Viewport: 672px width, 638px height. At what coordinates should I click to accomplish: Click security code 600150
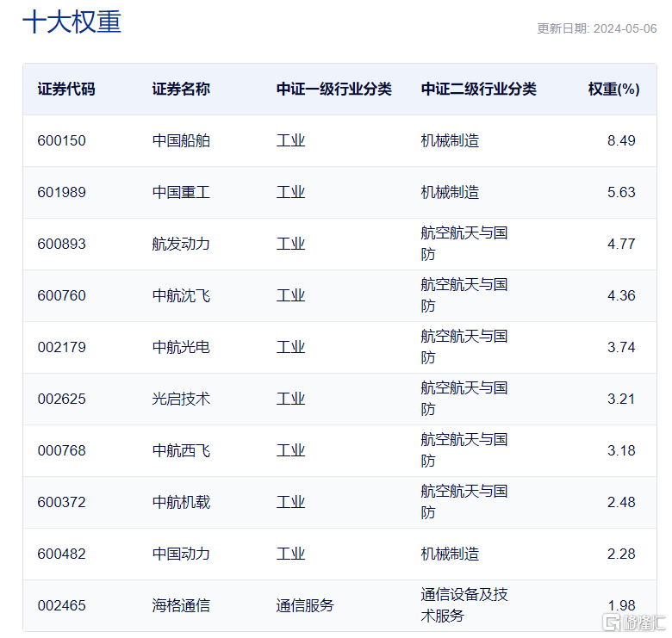coord(62,140)
